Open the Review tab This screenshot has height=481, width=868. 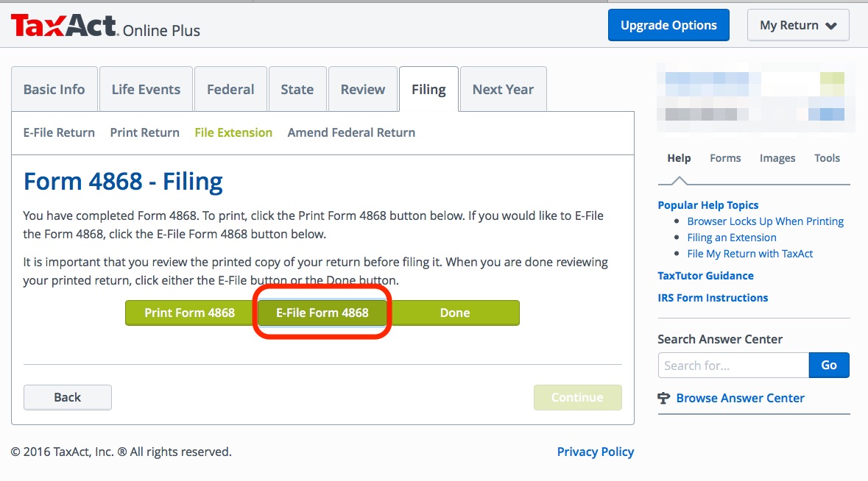click(x=363, y=89)
